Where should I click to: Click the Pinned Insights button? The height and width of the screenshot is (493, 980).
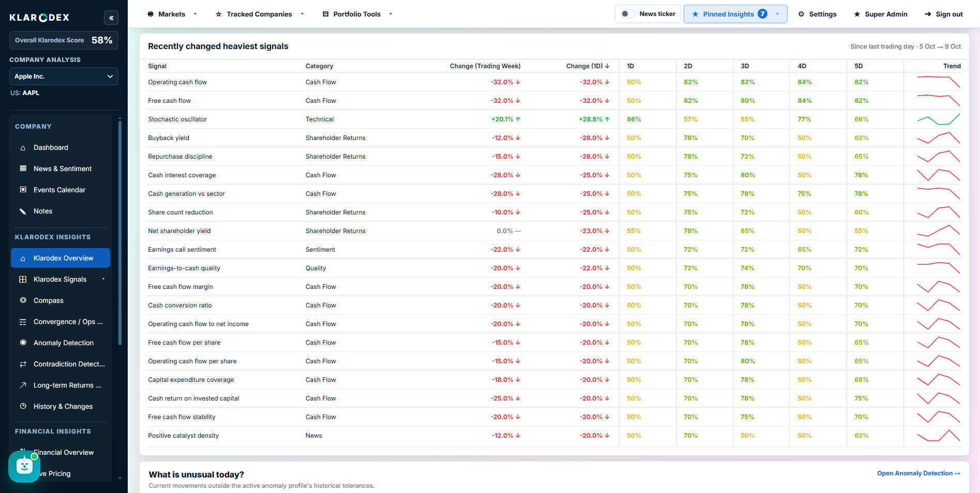coord(735,14)
